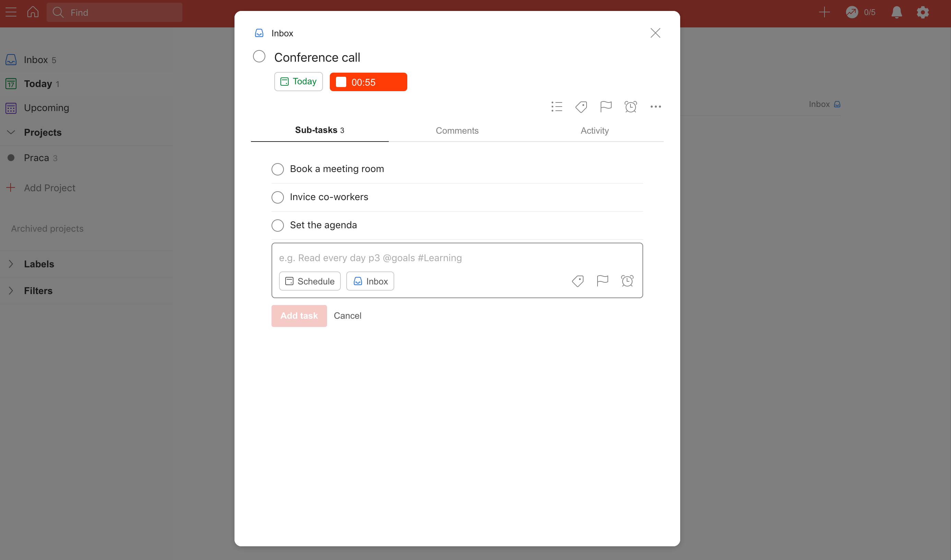Set priority with flag icon in task toolbar
The width and height of the screenshot is (951, 560).
(606, 107)
